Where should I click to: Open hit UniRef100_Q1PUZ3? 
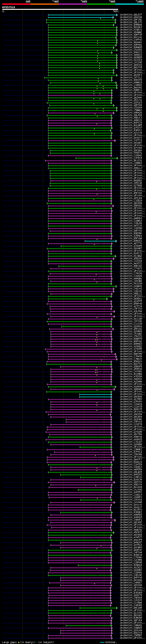coord(131,103)
